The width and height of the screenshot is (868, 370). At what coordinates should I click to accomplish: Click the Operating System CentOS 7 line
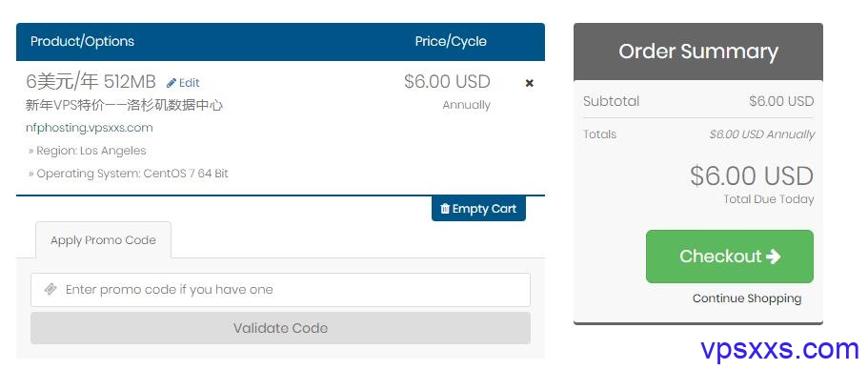(129, 174)
